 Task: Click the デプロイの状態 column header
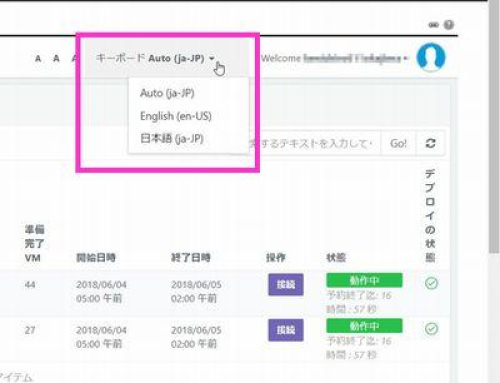click(x=430, y=216)
